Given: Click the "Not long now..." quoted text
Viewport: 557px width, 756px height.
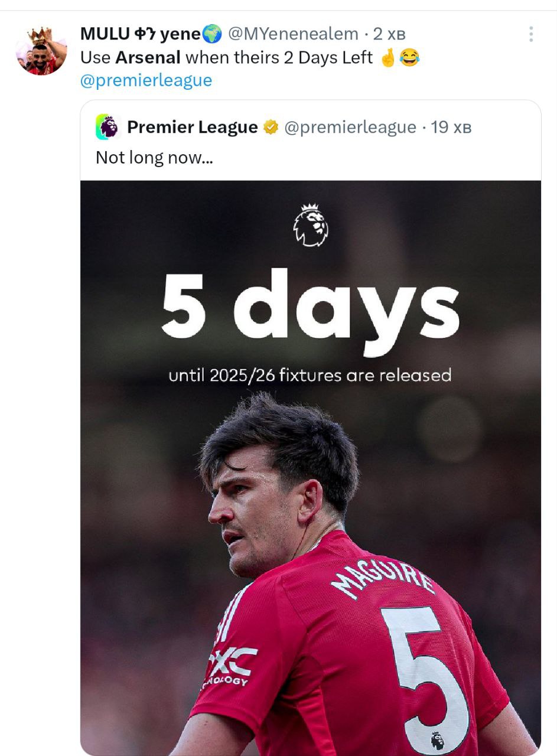Looking at the screenshot, I should 154,158.
